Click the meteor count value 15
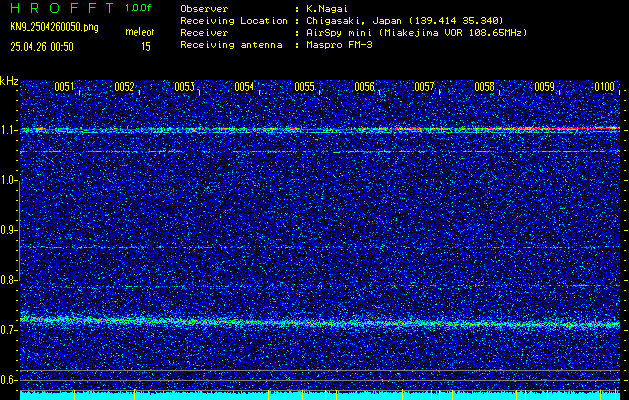The image size is (629, 400). 146,47
